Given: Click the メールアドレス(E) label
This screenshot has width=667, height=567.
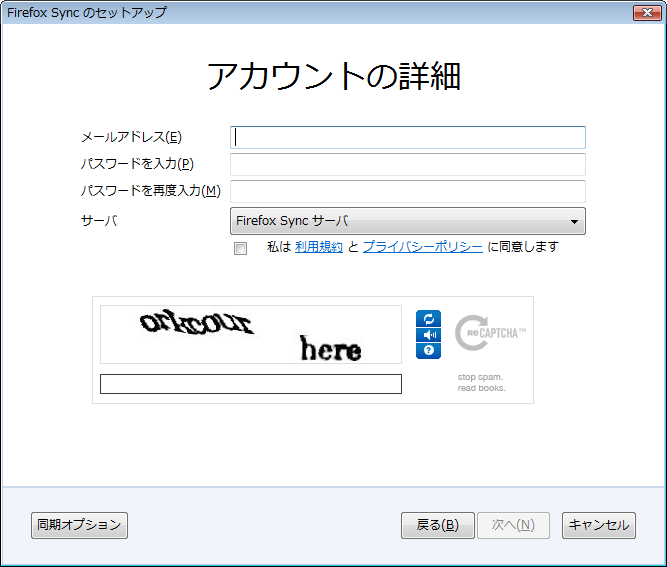Looking at the screenshot, I should [x=131, y=137].
